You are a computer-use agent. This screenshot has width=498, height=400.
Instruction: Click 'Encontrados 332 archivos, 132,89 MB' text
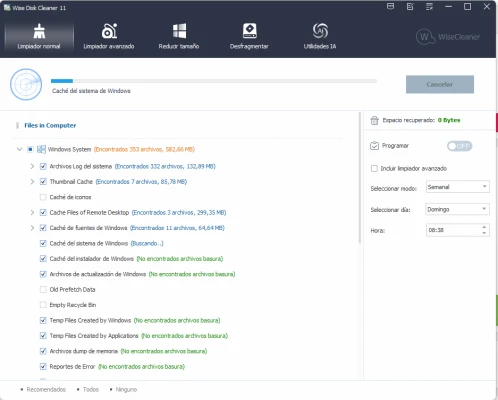(x=165, y=166)
